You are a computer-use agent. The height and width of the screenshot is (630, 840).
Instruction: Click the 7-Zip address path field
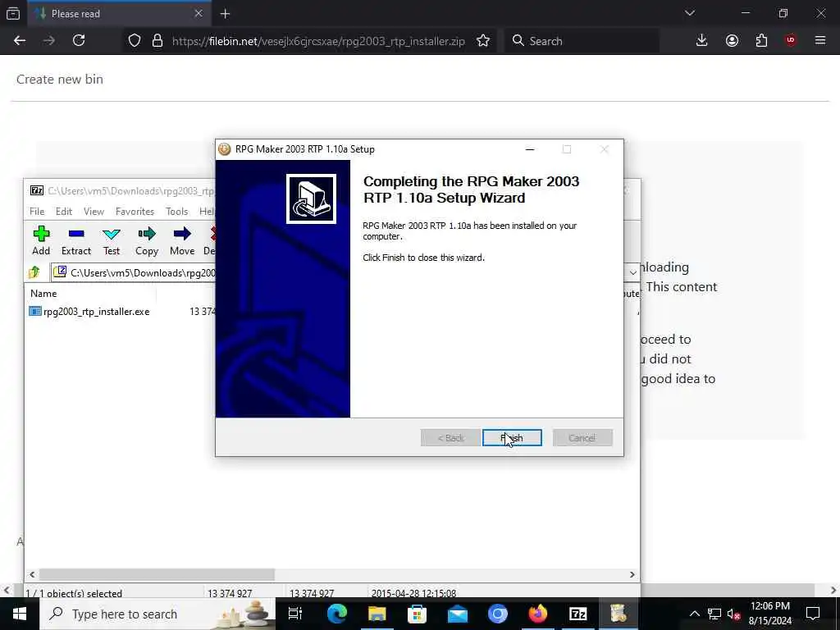[134, 272]
